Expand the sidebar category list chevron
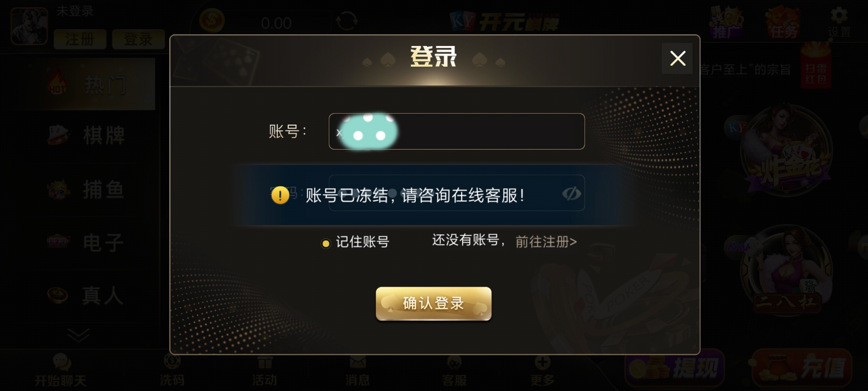Image resolution: width=868 pixels, height=391 pixels. click(78, 335)
